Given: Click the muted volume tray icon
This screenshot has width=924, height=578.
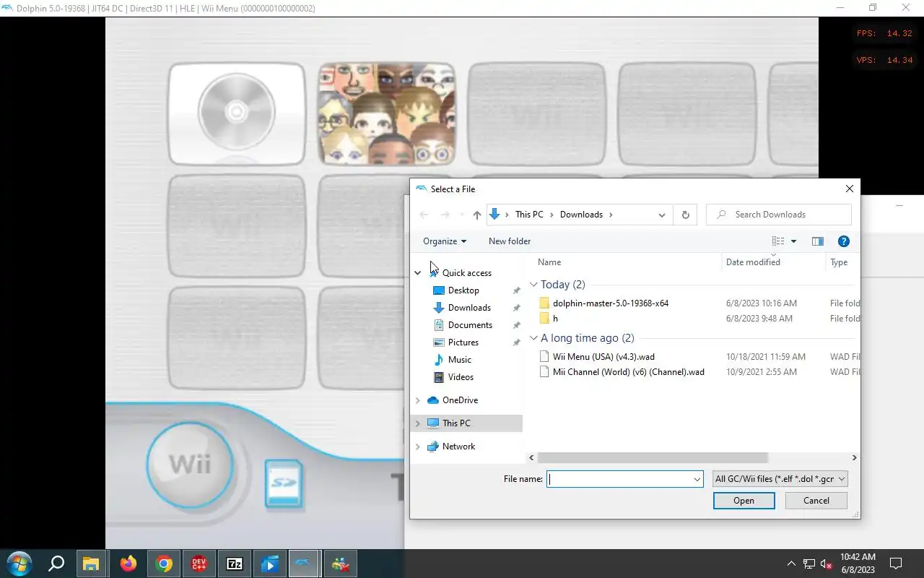Looking at the screenshot, I should click(x=827, y=564).
